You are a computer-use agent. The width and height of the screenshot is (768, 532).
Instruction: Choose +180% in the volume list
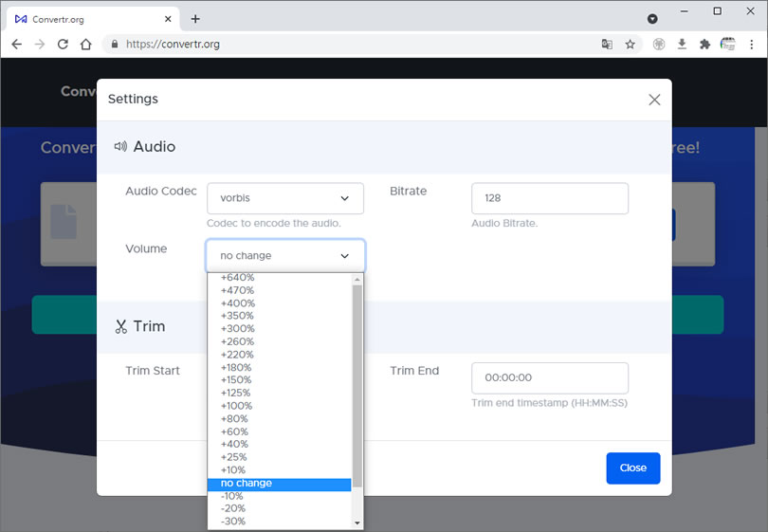point(279,367)
